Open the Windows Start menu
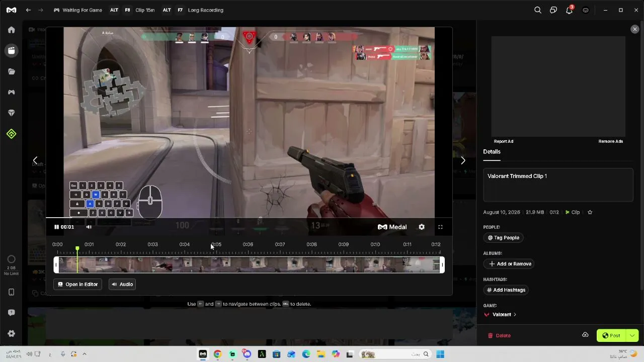644x362 pixels. click(x=440, y=354)
